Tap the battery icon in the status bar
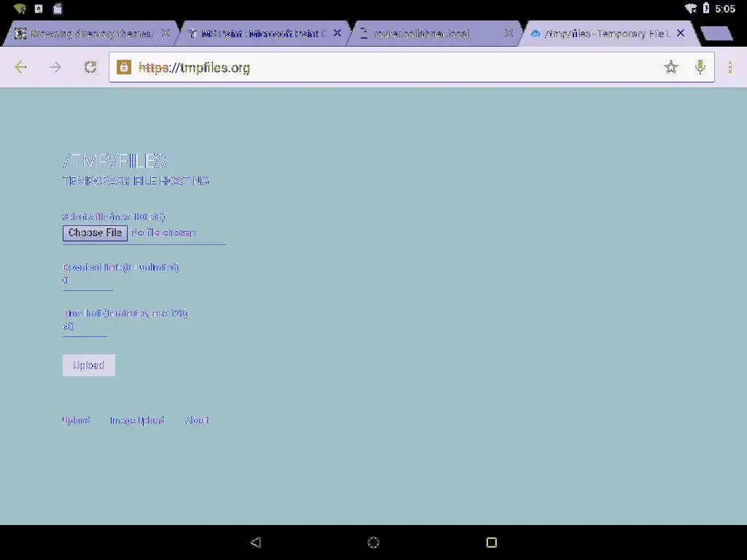Viewport: 747px width, 560px height. pyautogui.click(x=706, y=8)
